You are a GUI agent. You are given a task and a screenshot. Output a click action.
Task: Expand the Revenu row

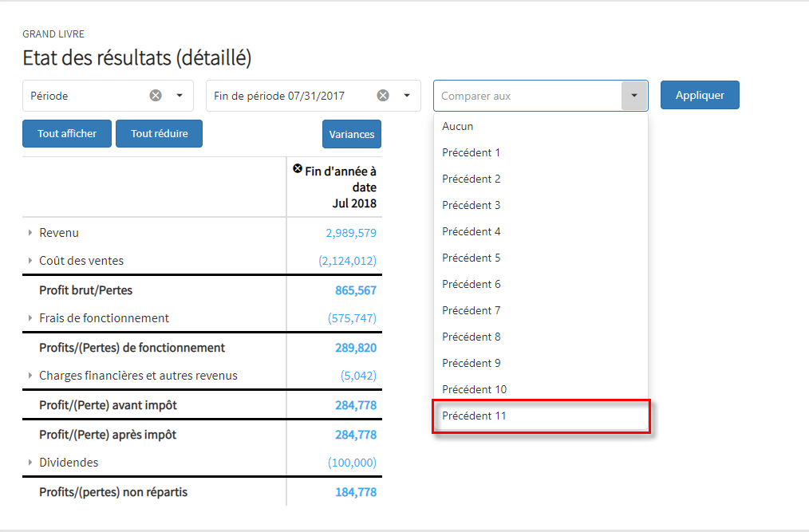click(30, 233)
